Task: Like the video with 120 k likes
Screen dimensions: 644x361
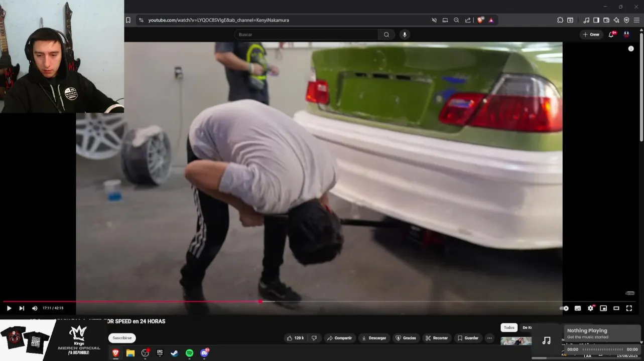Action: 295,338
